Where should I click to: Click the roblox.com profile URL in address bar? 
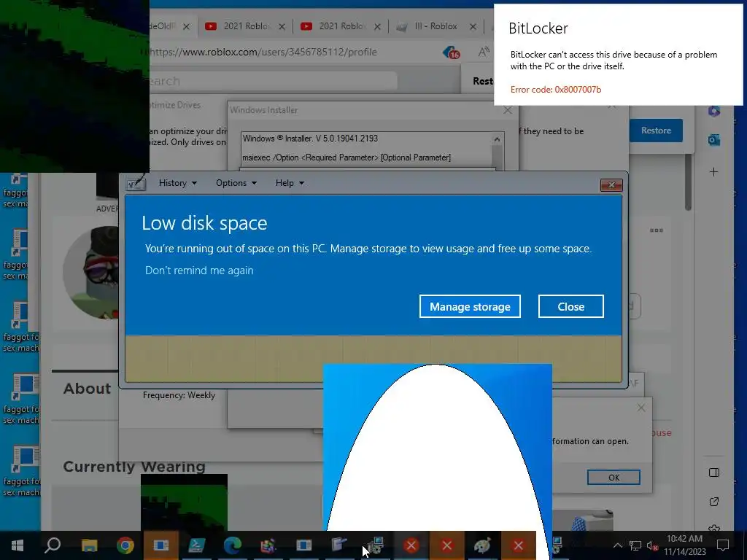pos(263,52)
